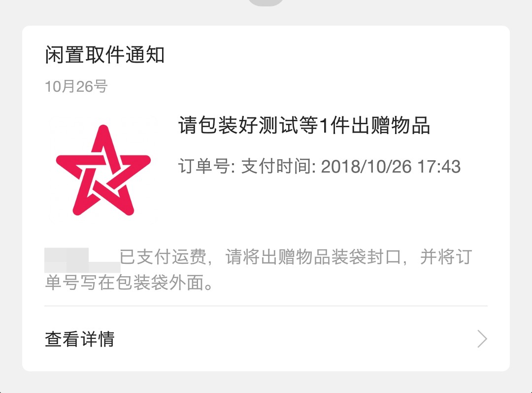Click the text 并将订 ending the first message line

(x=446, y=257)
